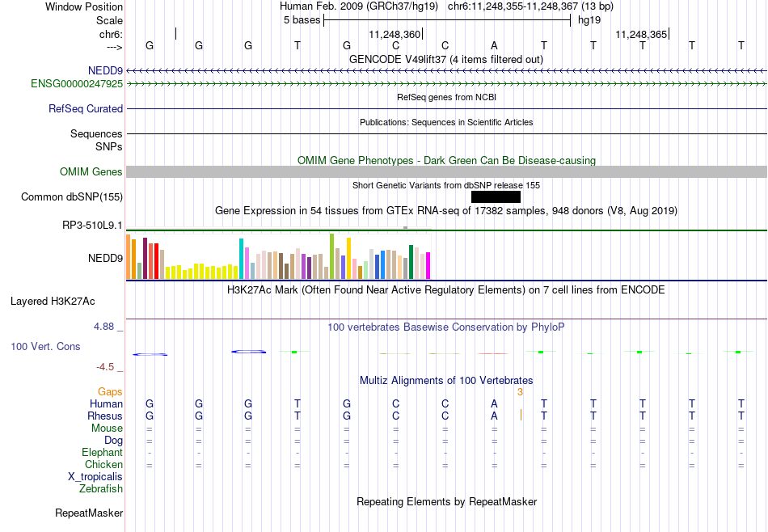Click the red PhyloP mark under the A base
Screen dimensions: 768x532
[x=493, y=353]
